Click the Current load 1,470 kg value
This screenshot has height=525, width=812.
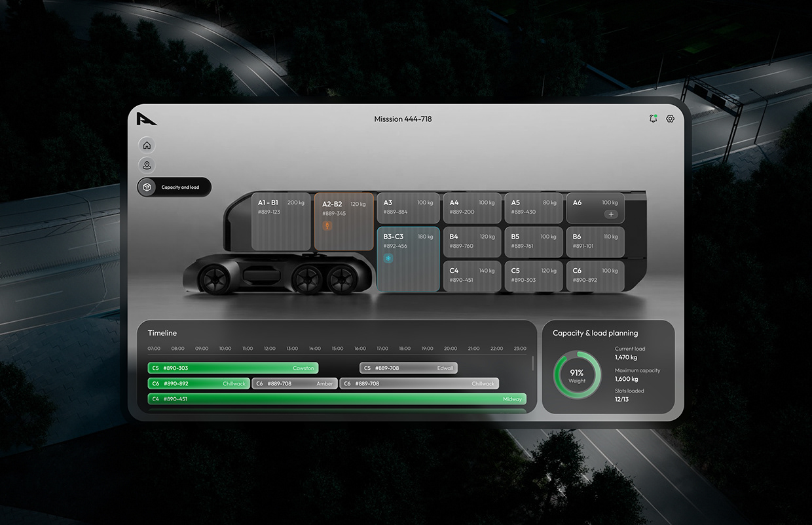[626, 358]
